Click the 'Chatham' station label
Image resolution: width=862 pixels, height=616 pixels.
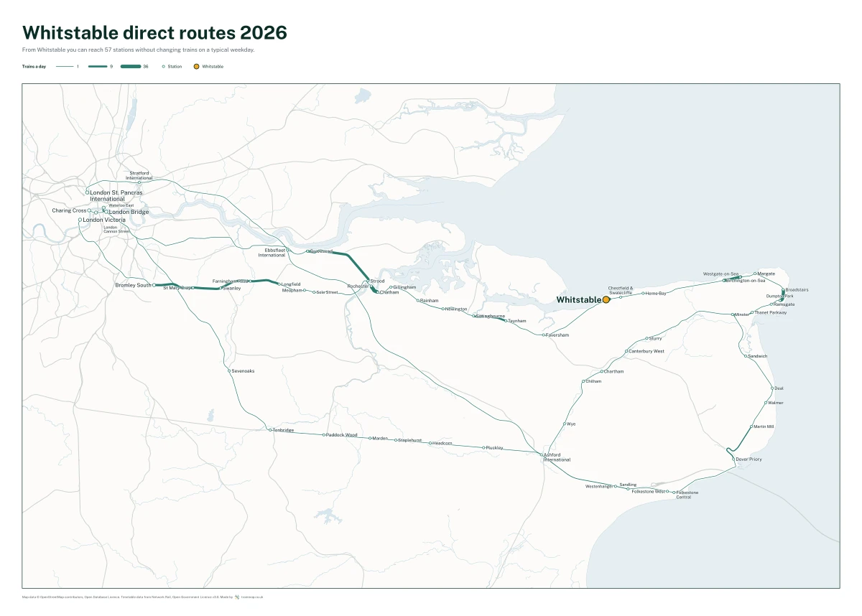point(389,292)
